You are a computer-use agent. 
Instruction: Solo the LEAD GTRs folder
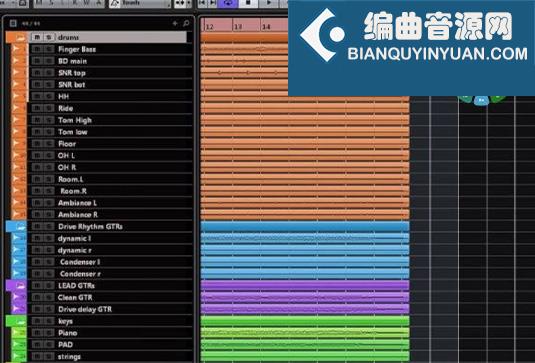click(49, 286)
